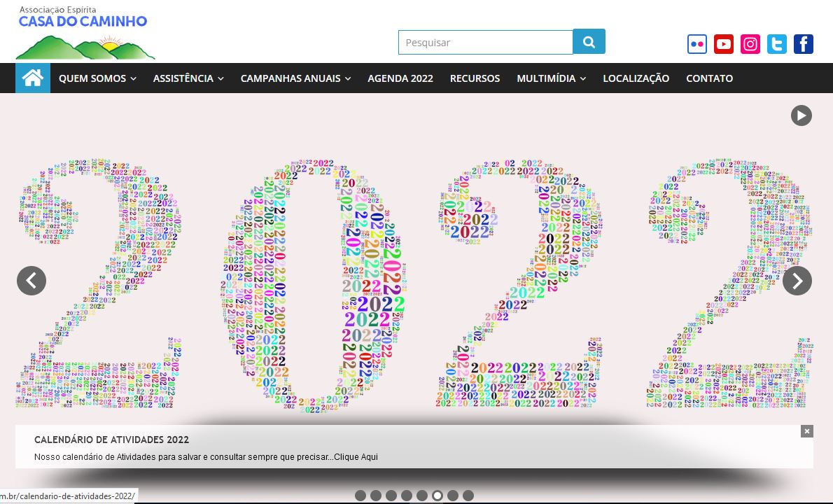
Task: Click the Pesquisar search field
Action: pos(485,43)
